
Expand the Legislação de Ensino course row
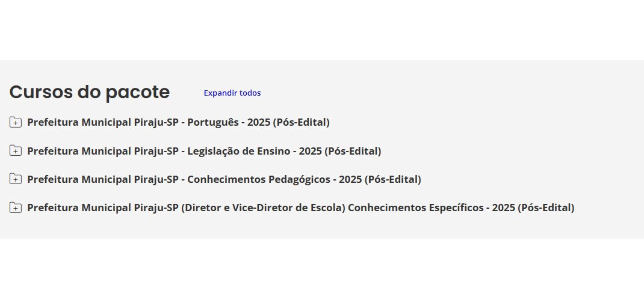pos(16,151)
